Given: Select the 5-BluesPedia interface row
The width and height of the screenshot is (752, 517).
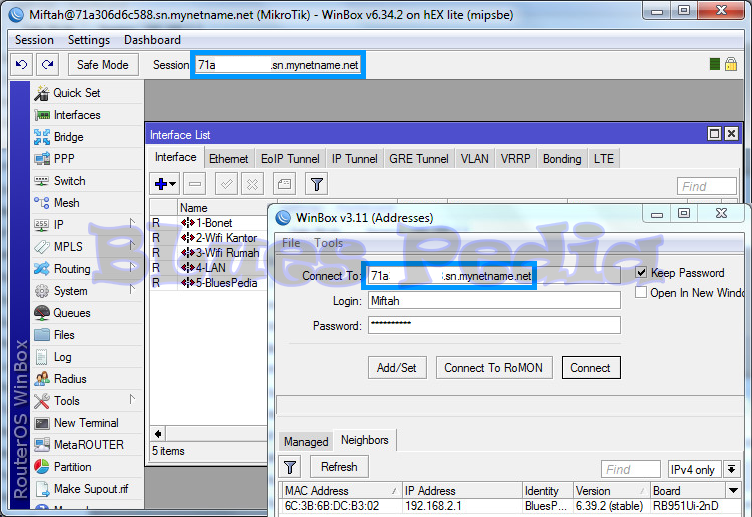Looking at the screenshot, I should 208,283.
